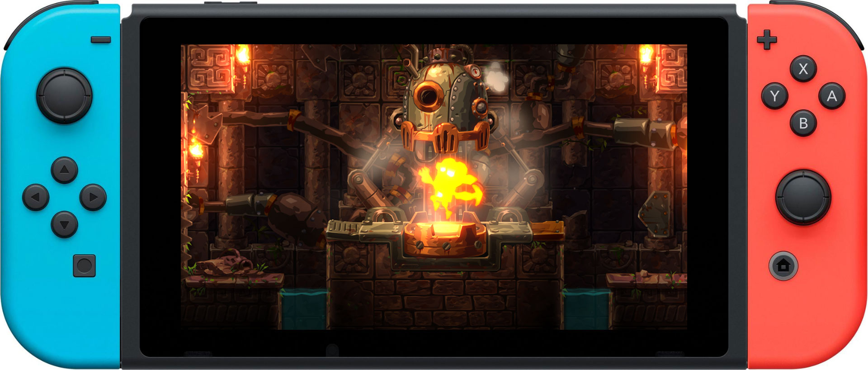Click the square Capture button
Screen dimensions: 868x370
[x=84, y=266]
